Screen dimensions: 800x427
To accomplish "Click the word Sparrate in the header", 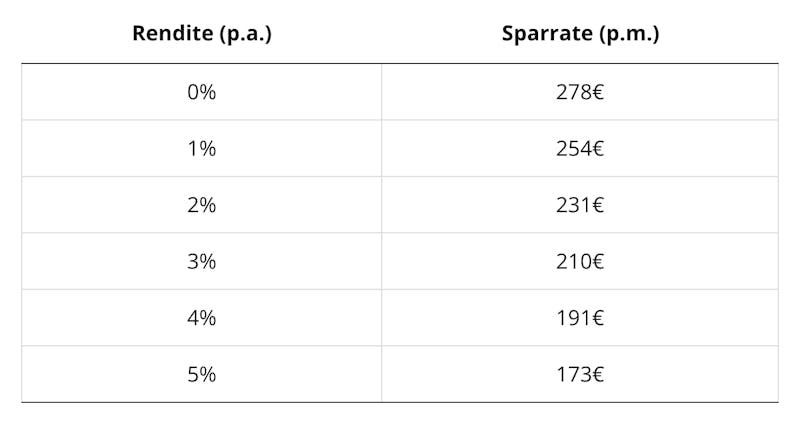I will (x=547, y=34).
